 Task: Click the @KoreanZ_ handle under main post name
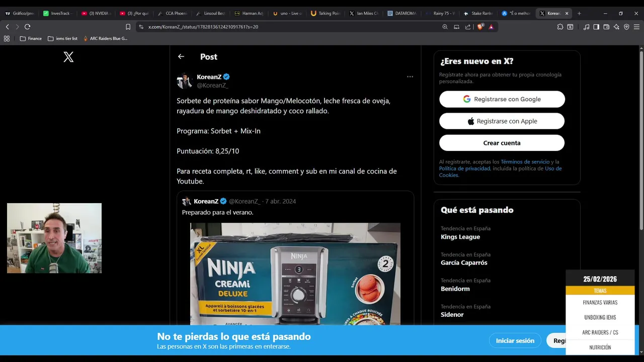click(x=212, y=85)
